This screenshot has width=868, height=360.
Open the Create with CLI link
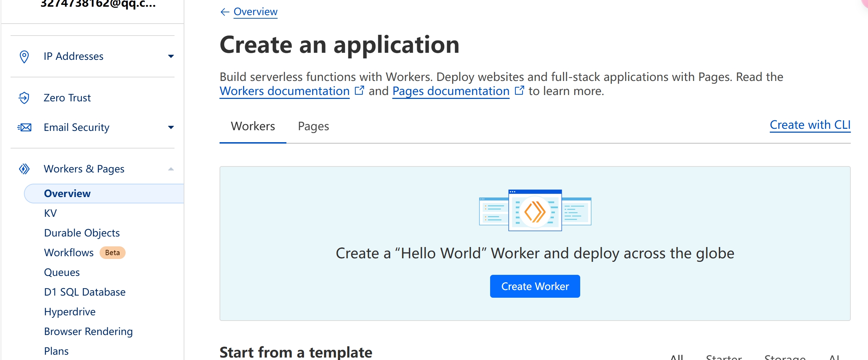[x=810, y=125]
